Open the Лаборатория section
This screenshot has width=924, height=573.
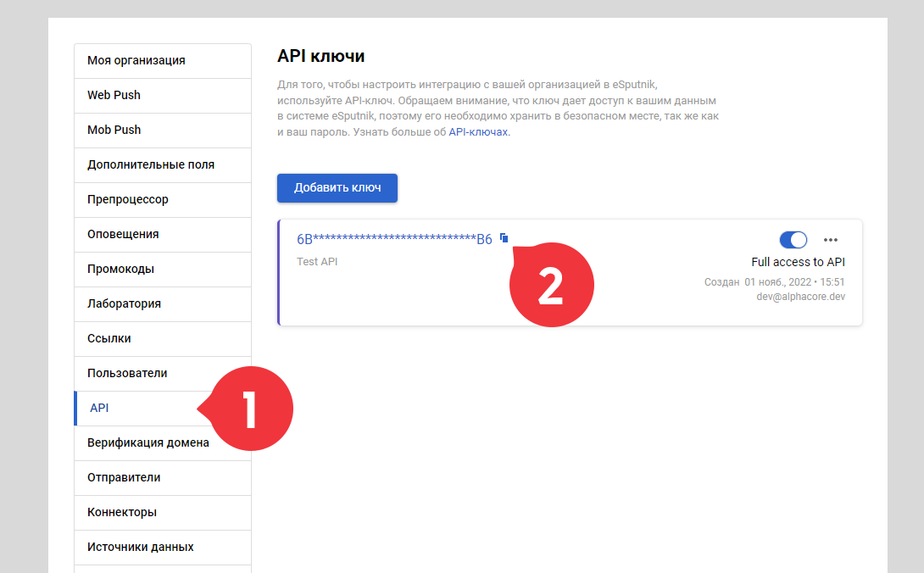pyautogui.click(x=163, y=304)
